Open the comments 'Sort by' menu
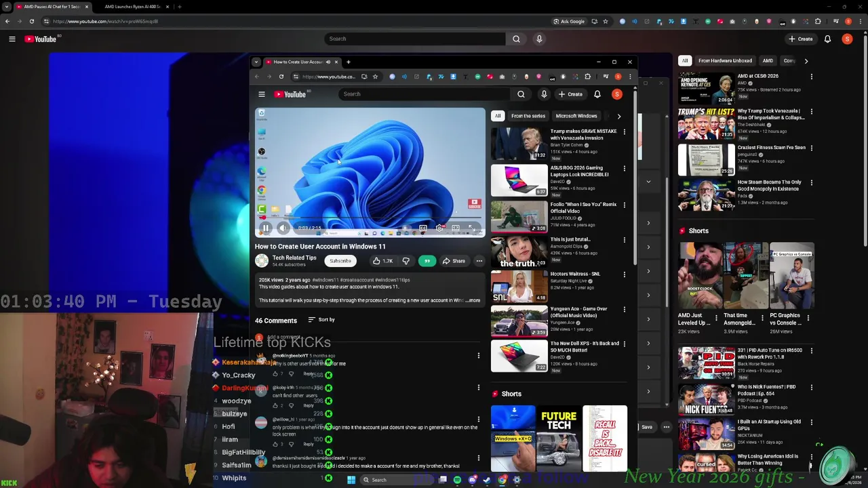 (x=321, y=320)
